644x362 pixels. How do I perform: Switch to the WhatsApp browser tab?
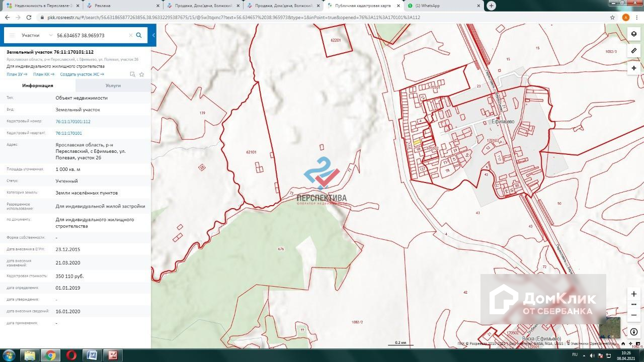click(443, 6)
